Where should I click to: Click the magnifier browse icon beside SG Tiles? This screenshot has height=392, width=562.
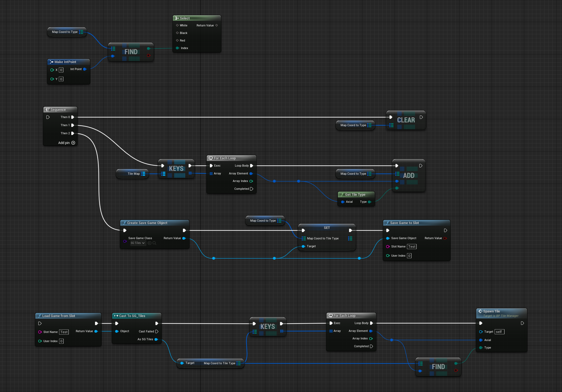(x=154, y=243)
